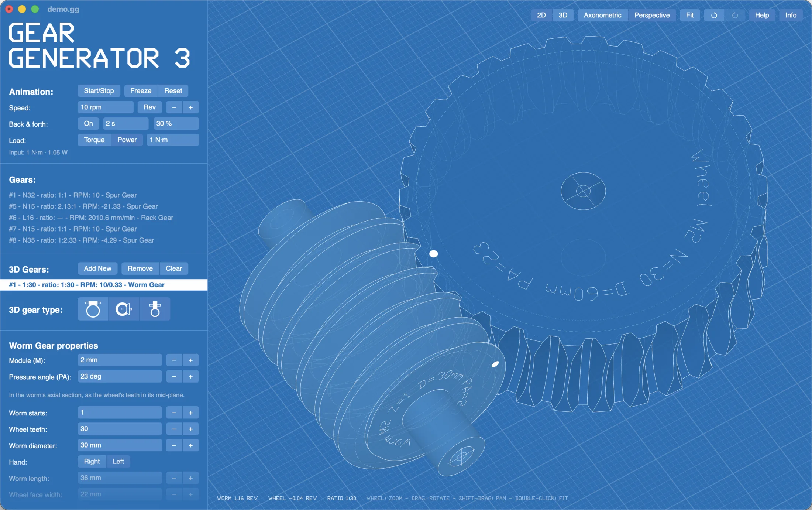
Task: Click the worm wheel center hub
Action: [x=583, y=191]
